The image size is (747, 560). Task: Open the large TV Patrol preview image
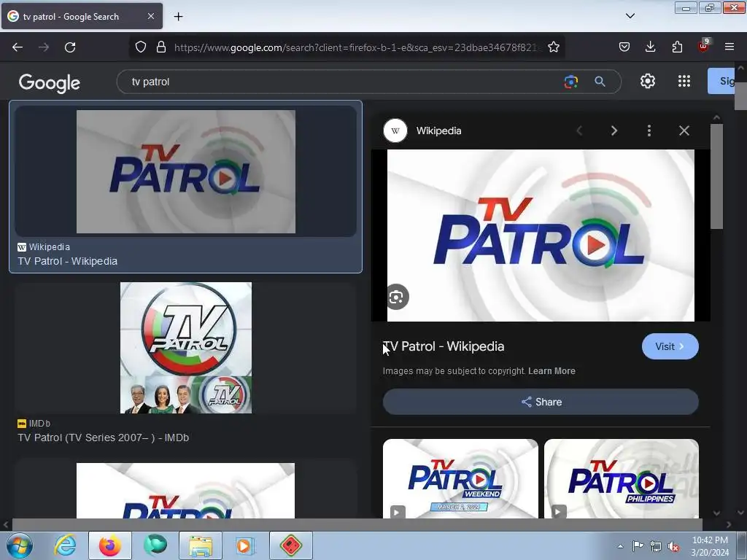coord(541,236)
